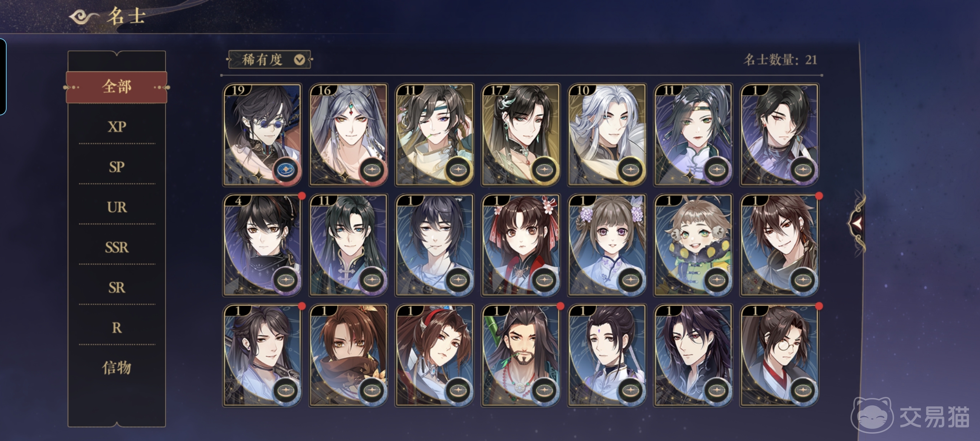Show only SR characters

click(x=116, y=287)
